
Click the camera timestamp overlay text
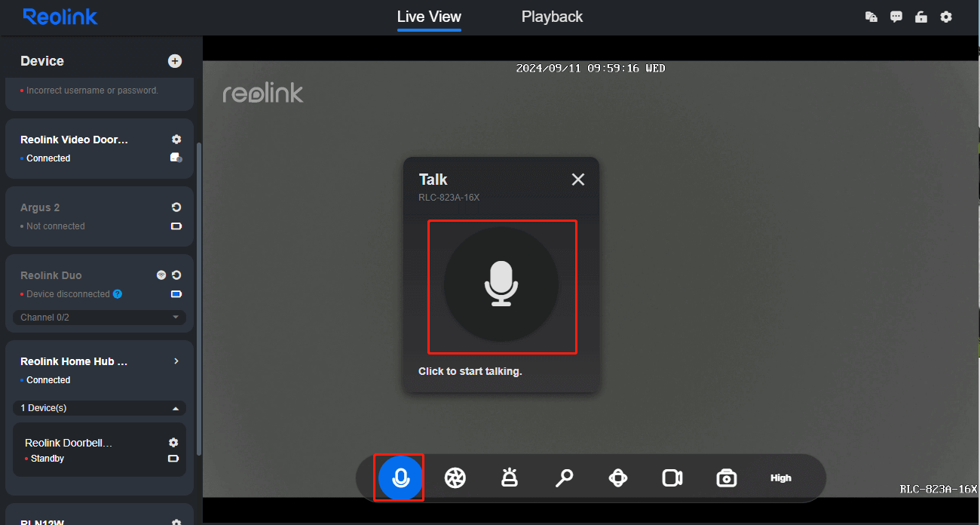click(590, 68)
